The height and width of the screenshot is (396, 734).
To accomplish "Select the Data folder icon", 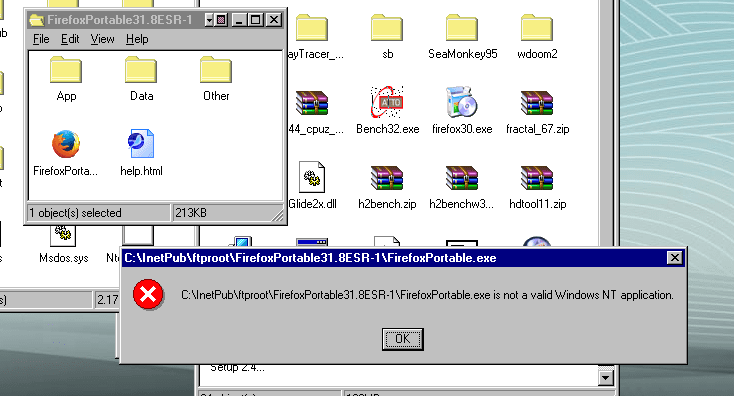I will (141, 70).
